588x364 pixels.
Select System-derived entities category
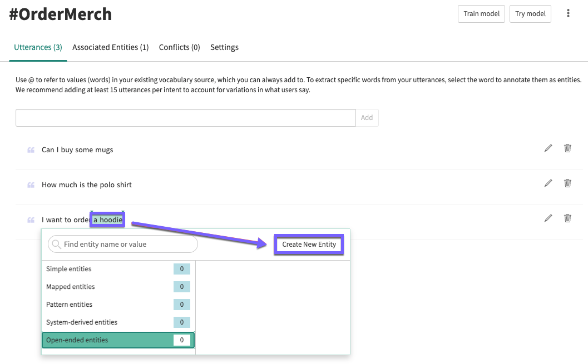pos(118,322)
